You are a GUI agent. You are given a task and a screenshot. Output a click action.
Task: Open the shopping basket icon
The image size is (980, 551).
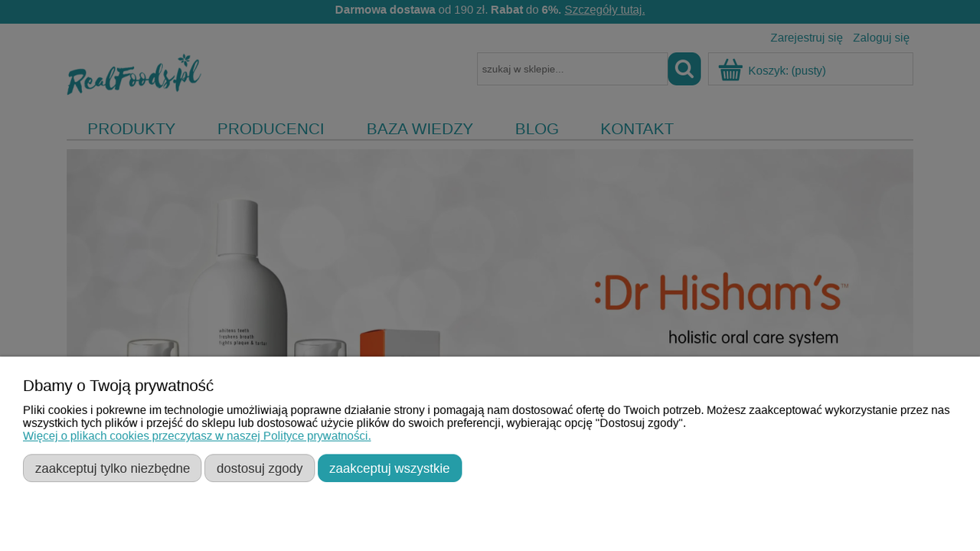(x=730, y=70)
